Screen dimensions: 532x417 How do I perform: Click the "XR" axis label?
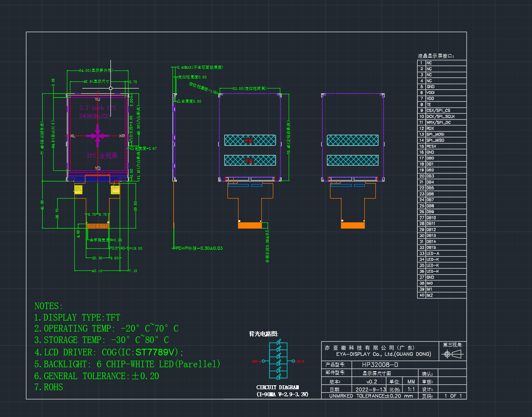tap(122, 136)
